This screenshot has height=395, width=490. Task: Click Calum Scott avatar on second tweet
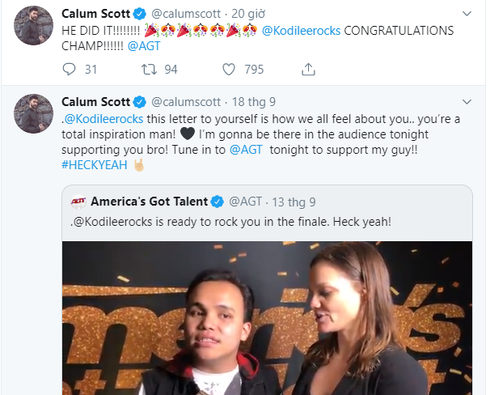point(33,114)
